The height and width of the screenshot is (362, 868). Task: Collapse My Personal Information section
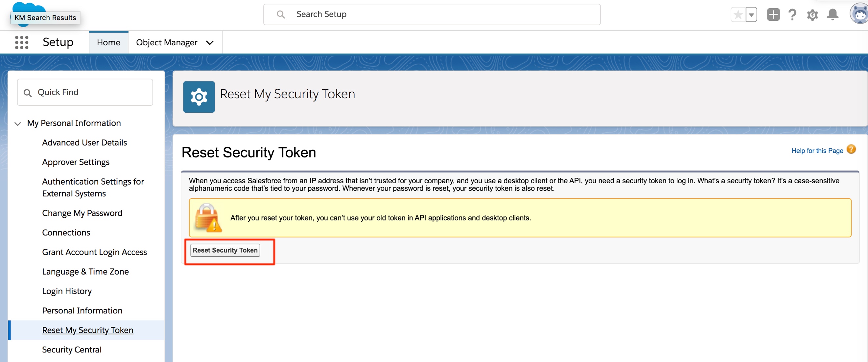18,124
